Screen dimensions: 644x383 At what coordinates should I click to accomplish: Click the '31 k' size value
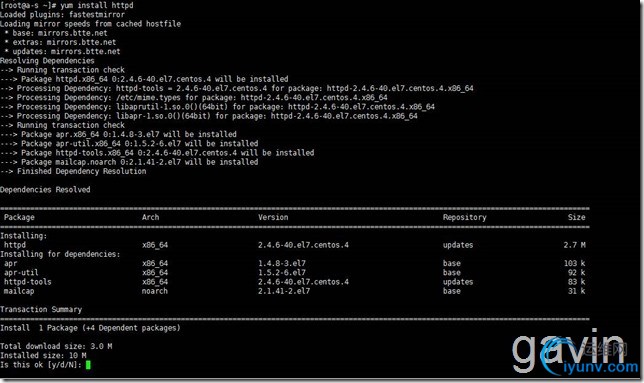pyautogui.click(x=577, y=291)
